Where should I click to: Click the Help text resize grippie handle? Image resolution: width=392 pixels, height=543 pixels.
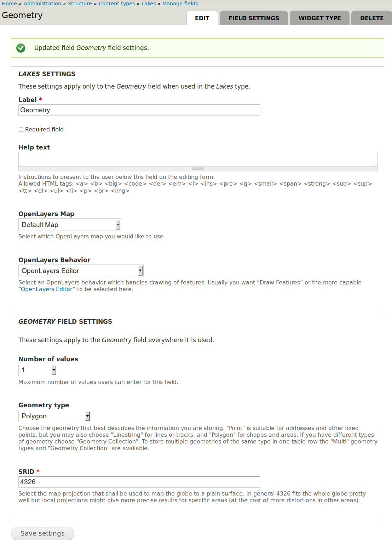(198, 169)
